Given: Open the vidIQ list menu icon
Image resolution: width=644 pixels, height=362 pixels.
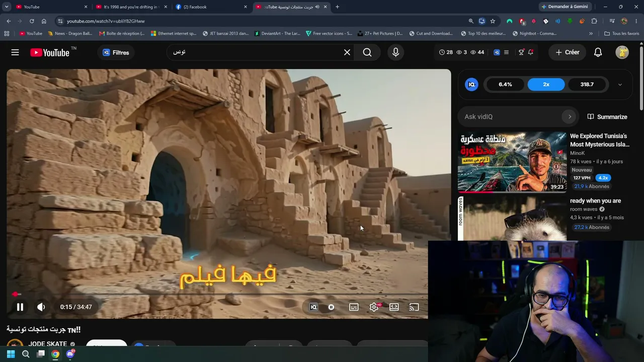Looking at the screenshot, I should coord(507,52).
